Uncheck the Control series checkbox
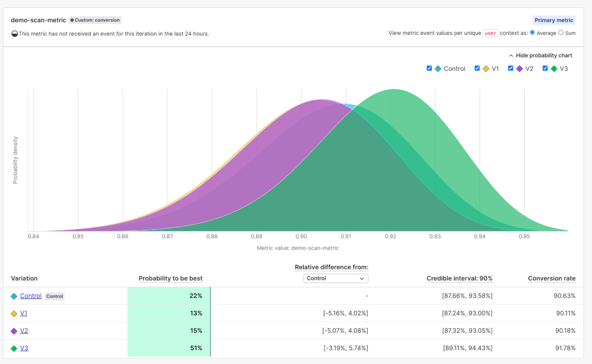This screenshot has width=592, height=364. click(x=429, y=68)
